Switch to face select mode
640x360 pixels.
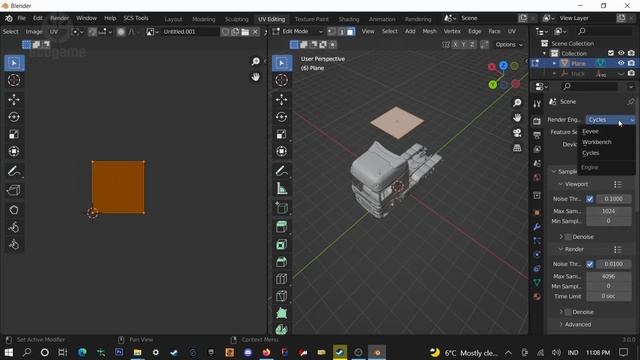[x=351, y=31]
